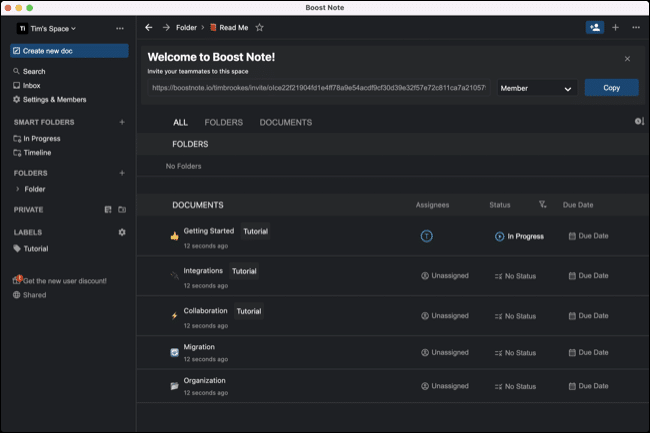Image resolution: width=650 pixels, height=433 pixels.
Task: Open the Timeline smart folder
Action: [x=32, y=152]
